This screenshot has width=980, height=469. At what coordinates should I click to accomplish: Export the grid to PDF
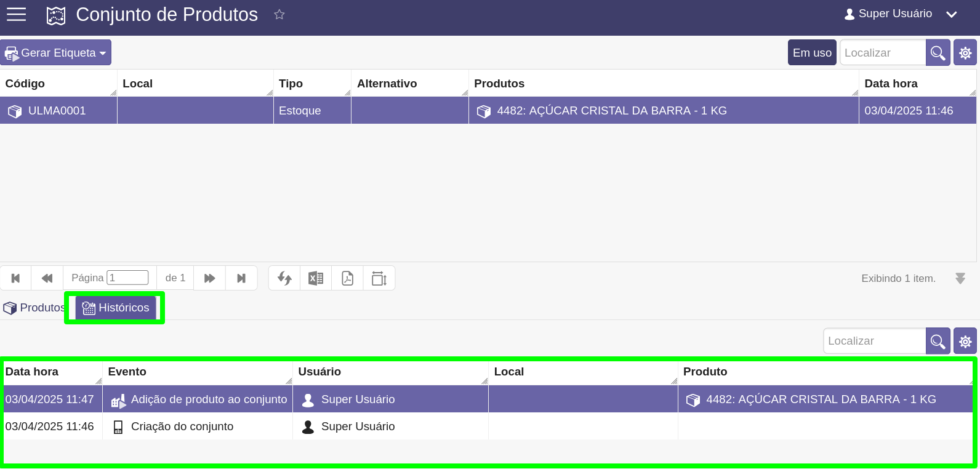[x=348, y=278]
